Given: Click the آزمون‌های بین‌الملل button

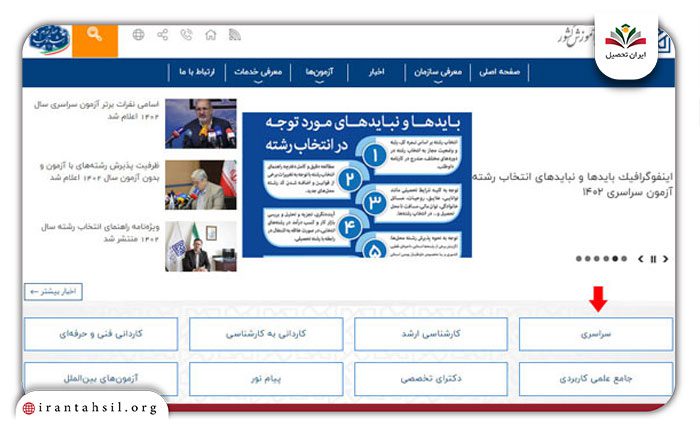Looking at the screenshot, I should 101,379.
